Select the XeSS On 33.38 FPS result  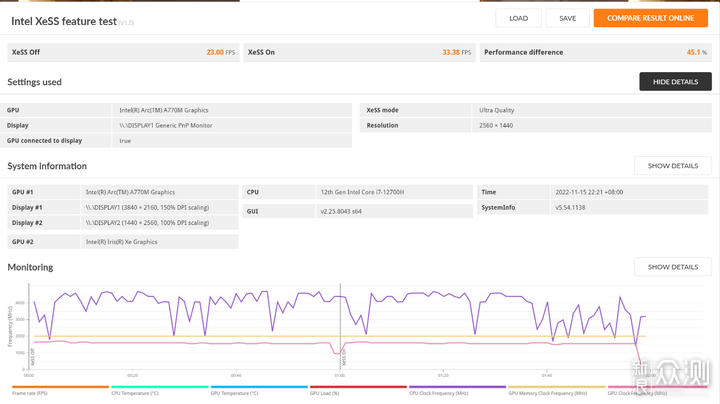360,52
